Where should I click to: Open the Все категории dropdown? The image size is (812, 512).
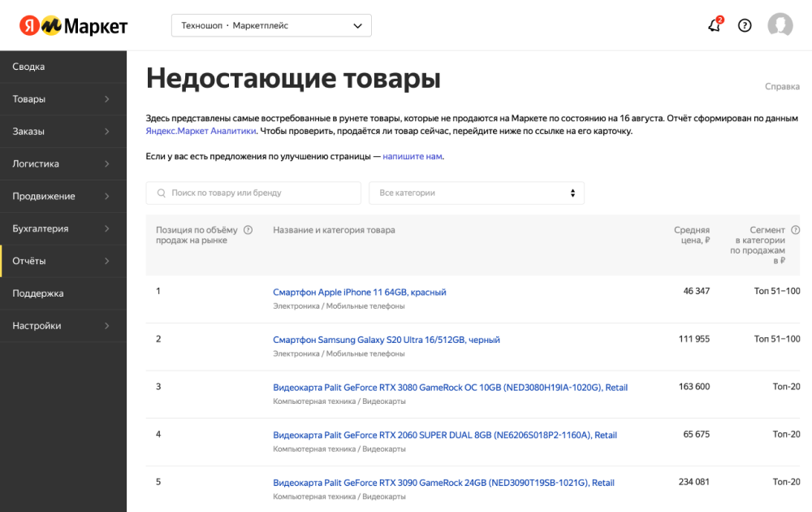pyautogui.click(x=477, y=193)
